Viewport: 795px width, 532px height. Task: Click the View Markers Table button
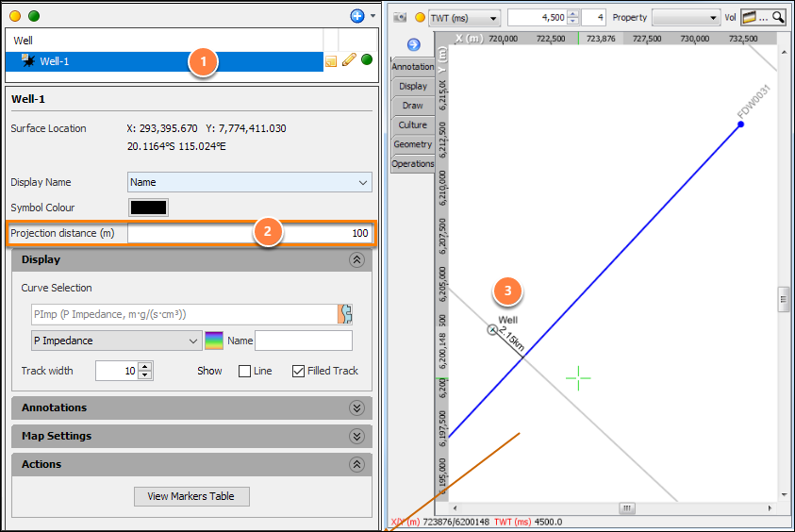191,496
